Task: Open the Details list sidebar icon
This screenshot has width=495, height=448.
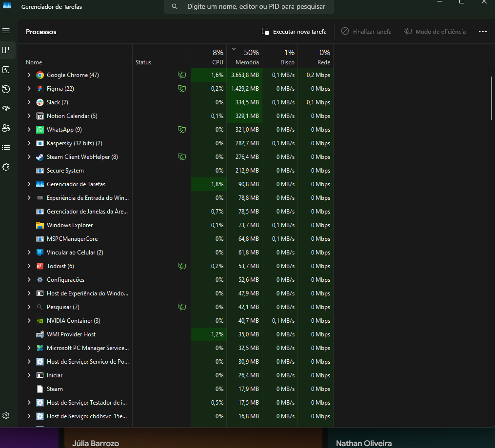Action: pos(6,148)
